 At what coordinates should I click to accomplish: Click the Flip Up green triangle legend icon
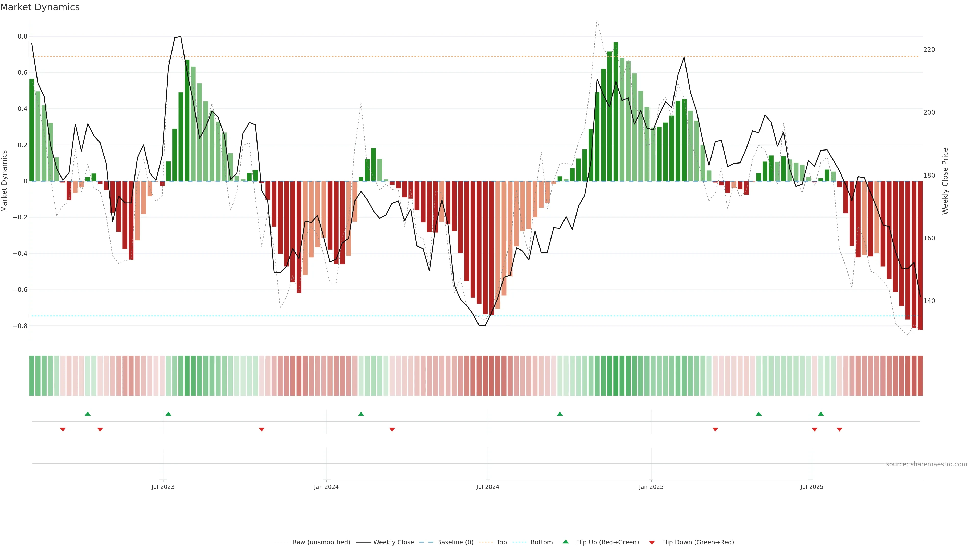point(566,542)
